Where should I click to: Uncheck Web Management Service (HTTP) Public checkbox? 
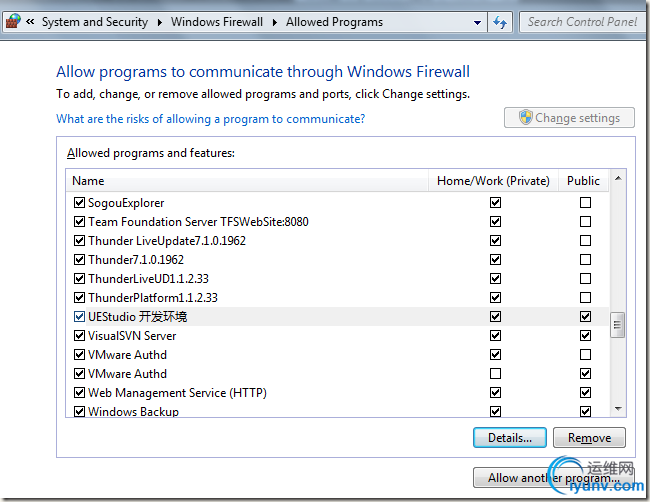tap(585, 393)
